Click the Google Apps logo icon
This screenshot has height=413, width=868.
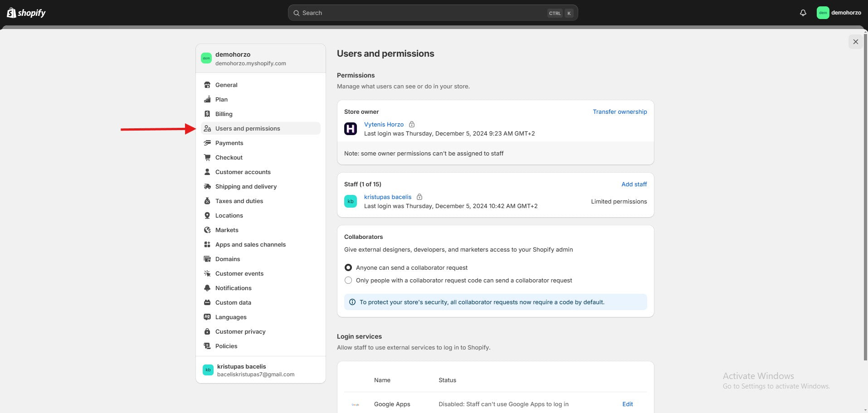(x=356, y=404)
